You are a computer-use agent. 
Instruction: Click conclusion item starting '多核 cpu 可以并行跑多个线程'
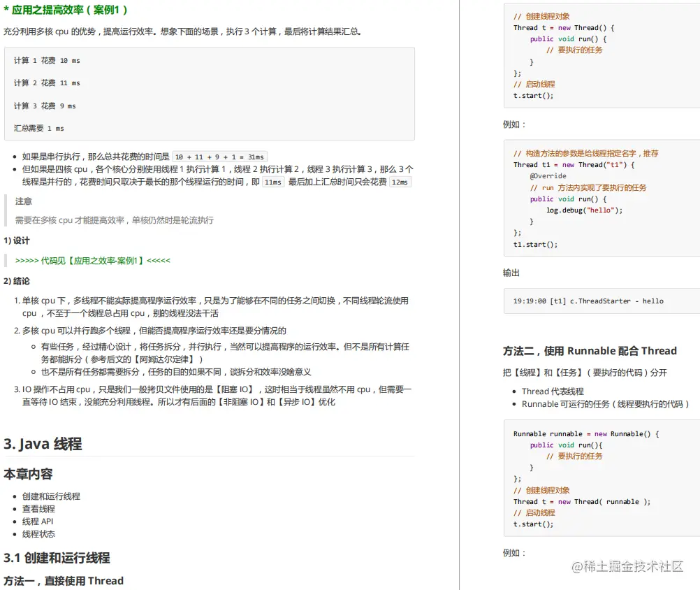(154, 331)
